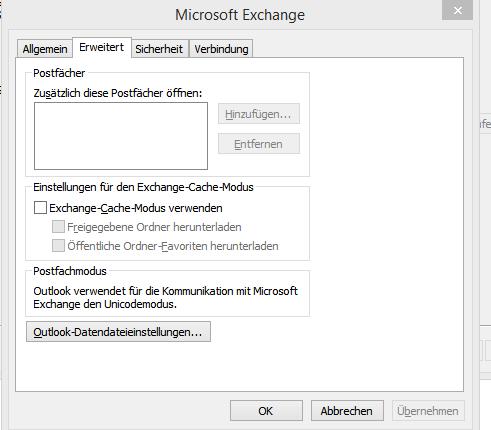Open Outlook-Datendateieinstellungen dialog
Screen dimensions: 491x430
coord(118,332)
